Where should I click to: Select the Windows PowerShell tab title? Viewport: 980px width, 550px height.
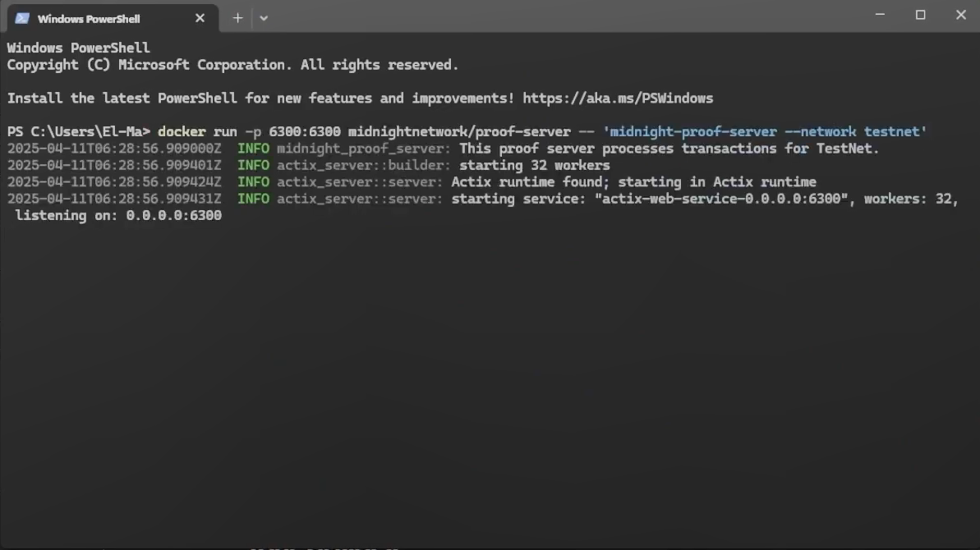click(x=90, y=18)
